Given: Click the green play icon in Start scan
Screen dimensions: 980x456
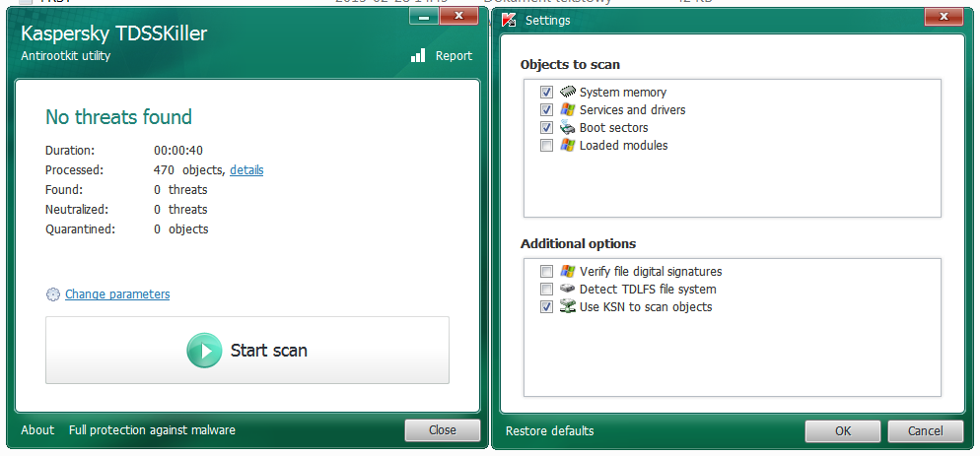Looking at the screenshot, I should pyautogui.click(x=204, y=351).
